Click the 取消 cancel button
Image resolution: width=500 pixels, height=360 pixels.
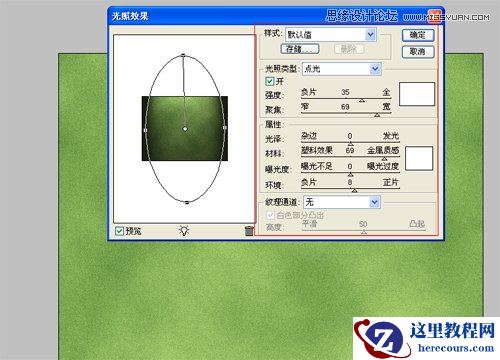(x=418, y=52)
